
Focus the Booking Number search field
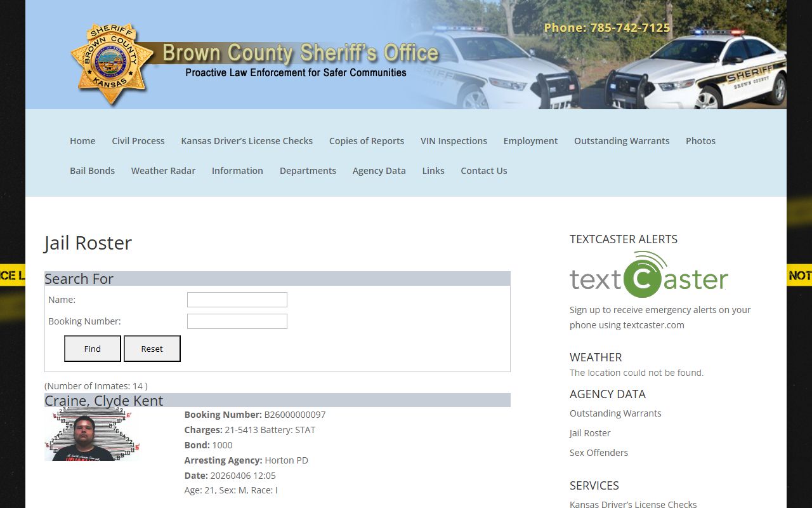(237, 321)
